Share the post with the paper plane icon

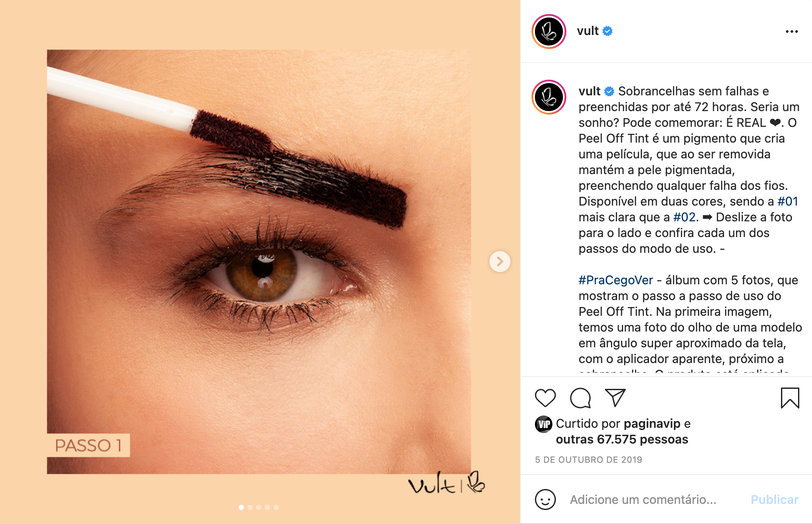pyautogui.click(x=615, y=398)
